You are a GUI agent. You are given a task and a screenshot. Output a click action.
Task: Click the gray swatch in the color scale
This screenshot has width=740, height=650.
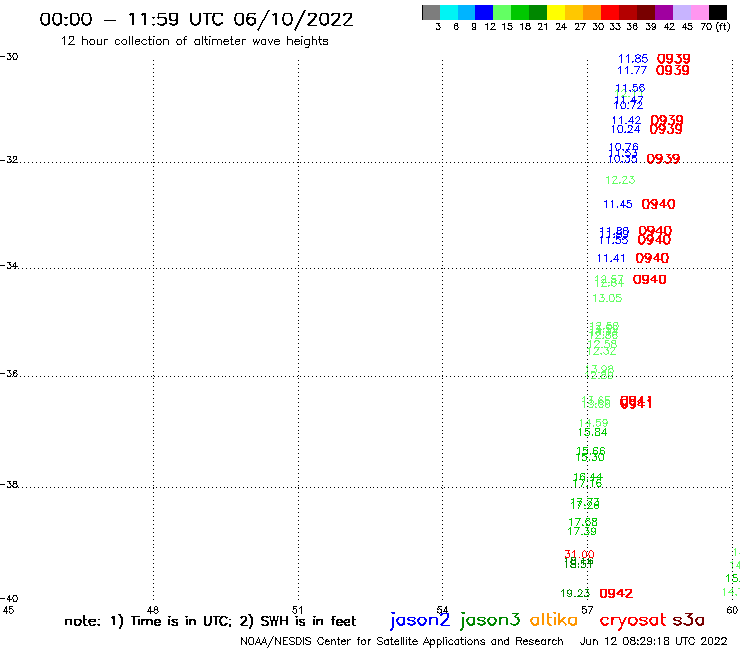[x=431, y=12]
